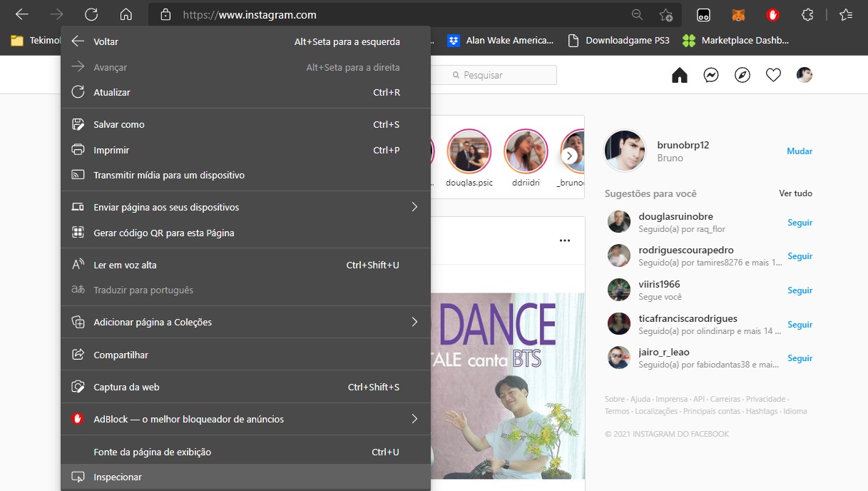Open Tekimol bookmarks folder
The image size is (868, 491).
36,41
